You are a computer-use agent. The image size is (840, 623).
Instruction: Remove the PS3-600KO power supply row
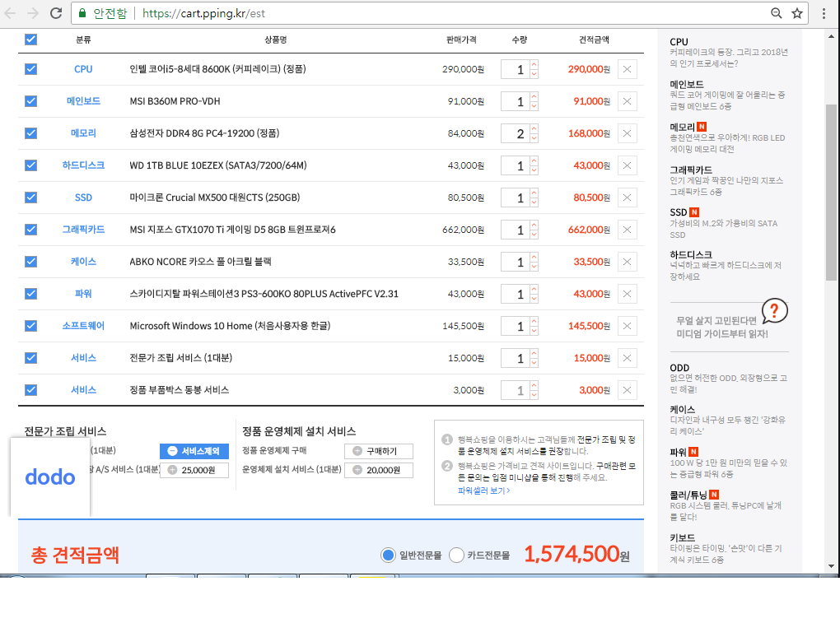click(627, 294)
